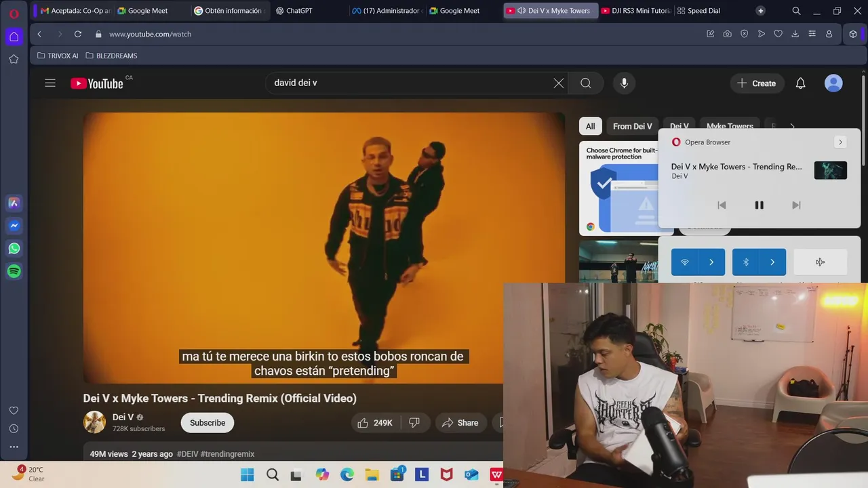Image resolution: width=868 pixels, height=488 pixels.
Task: Subscribe to Dei V channel
Action: coord(208,423)
